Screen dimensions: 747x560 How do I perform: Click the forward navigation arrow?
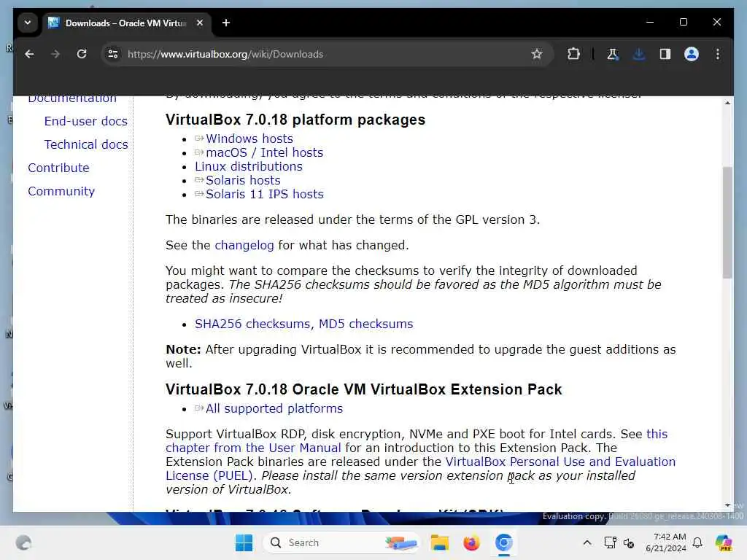[55, 54]
